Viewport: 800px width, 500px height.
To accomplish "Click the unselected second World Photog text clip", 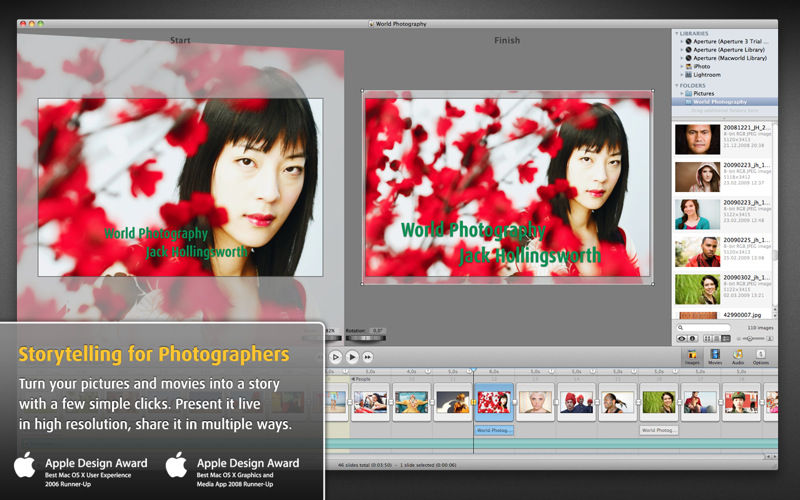I will pyautogui.click(x=659, y=431).
